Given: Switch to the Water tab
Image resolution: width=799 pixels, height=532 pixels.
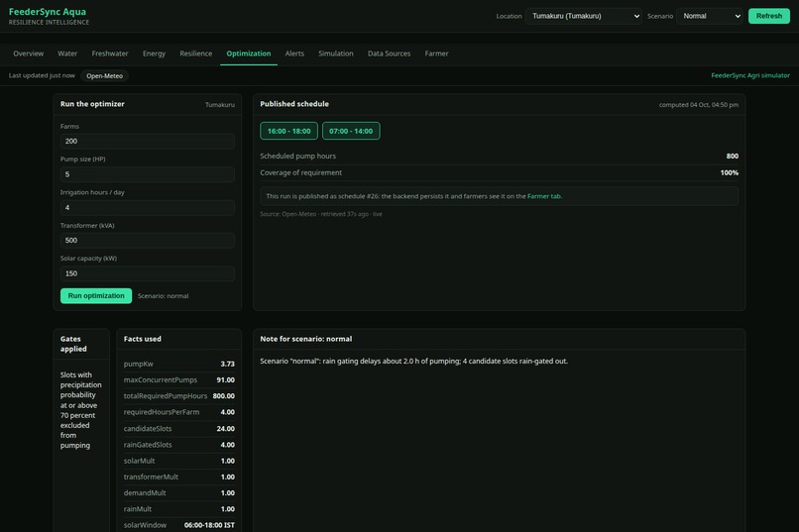Looking at the screenshot, I should point(67,53).
